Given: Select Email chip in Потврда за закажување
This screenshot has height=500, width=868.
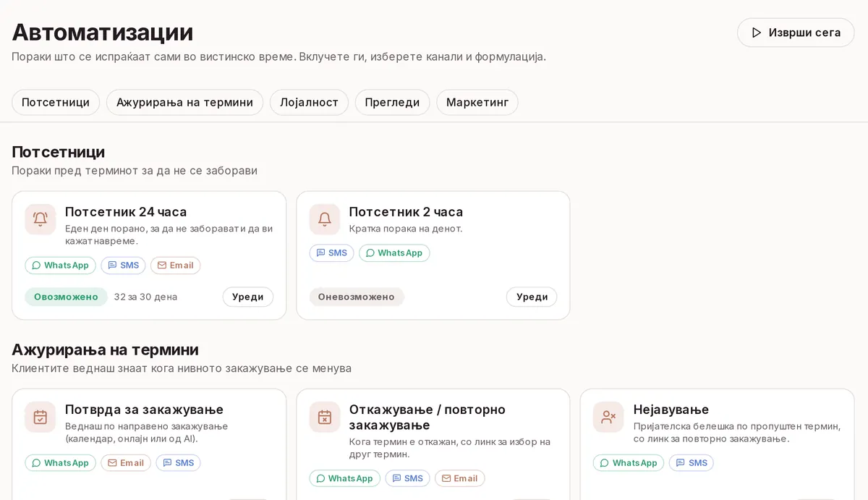Looking at the screenshot, I should (126, 463).
